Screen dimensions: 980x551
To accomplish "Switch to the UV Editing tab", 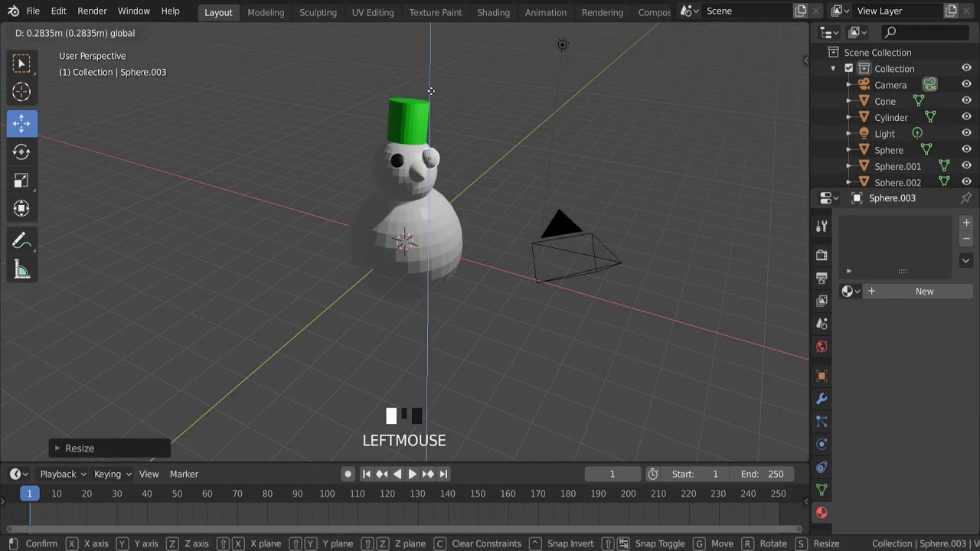I will pyautogui.click(x=373, y=12).
